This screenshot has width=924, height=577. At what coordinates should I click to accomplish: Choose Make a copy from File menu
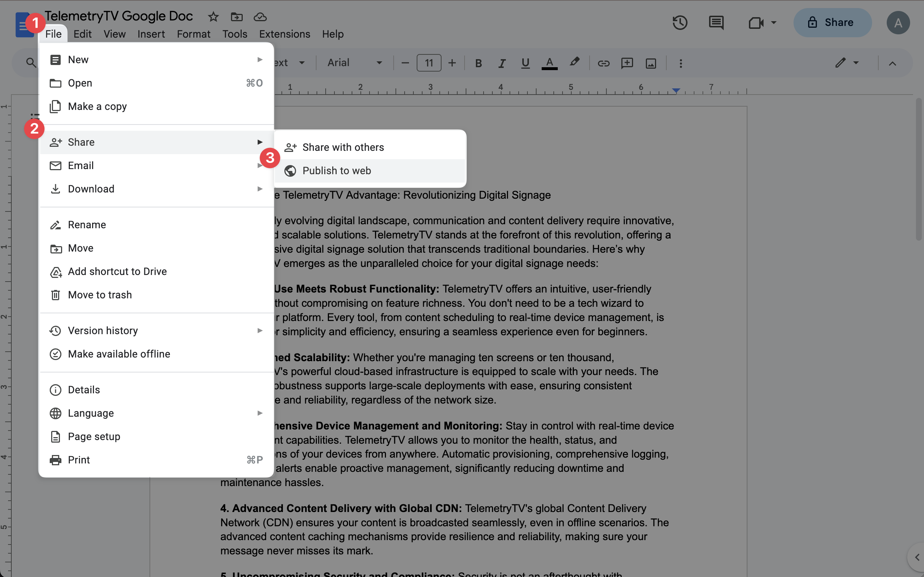tap(97, 107)
